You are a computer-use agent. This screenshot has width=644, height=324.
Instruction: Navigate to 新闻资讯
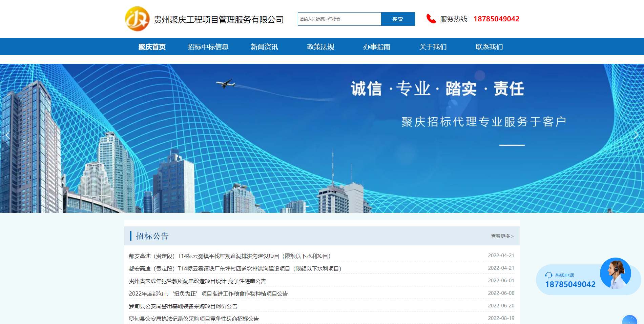[x=264, y=47]
